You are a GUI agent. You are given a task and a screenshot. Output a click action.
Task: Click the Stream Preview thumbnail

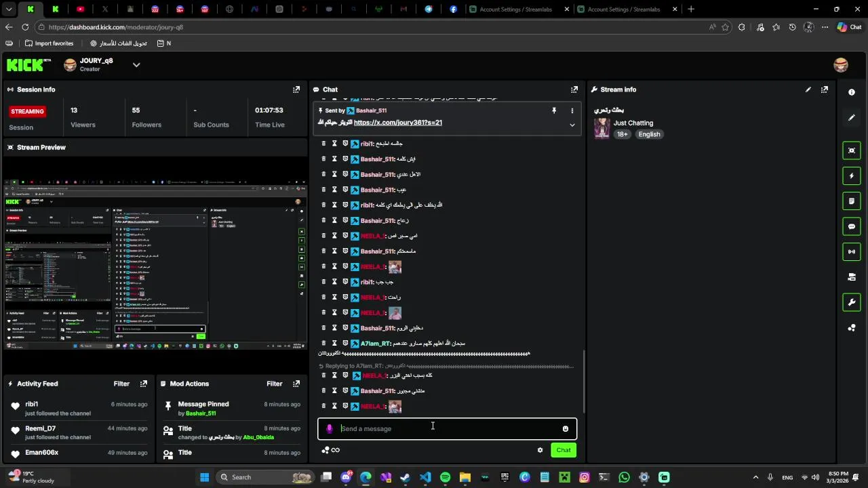point(155,264)
